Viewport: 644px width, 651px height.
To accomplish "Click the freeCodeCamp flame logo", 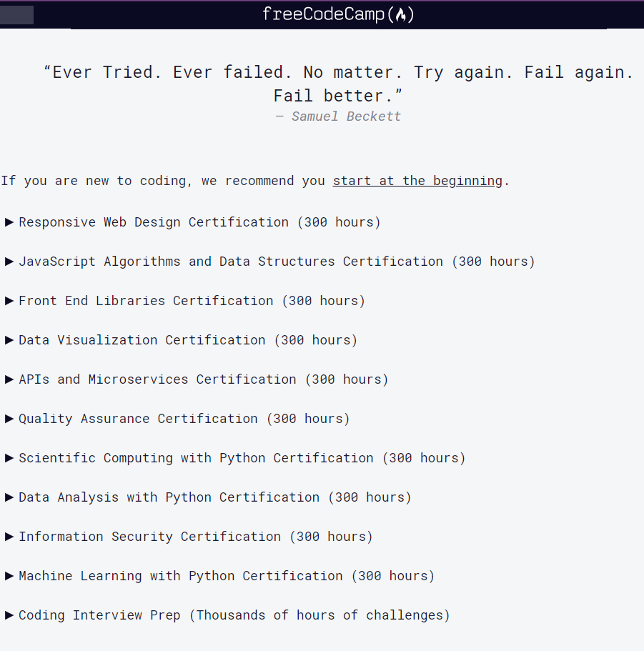I will [x=400, y=15].
